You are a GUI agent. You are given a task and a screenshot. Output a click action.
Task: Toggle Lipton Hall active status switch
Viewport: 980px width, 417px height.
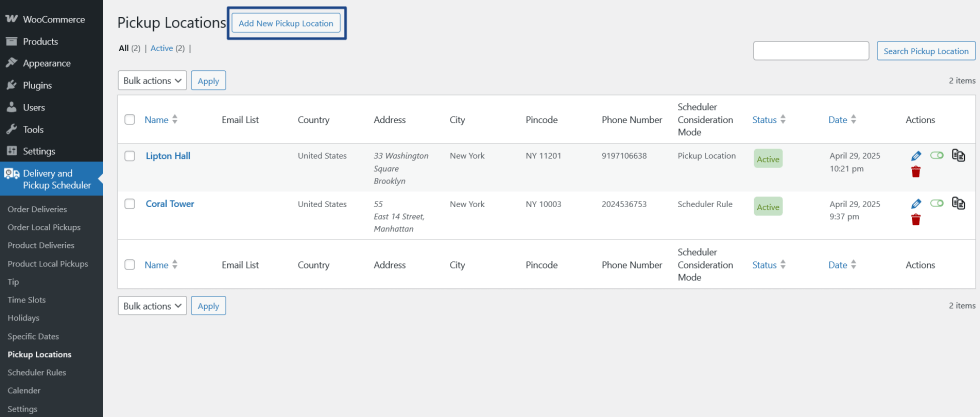[x=936, y=155]
